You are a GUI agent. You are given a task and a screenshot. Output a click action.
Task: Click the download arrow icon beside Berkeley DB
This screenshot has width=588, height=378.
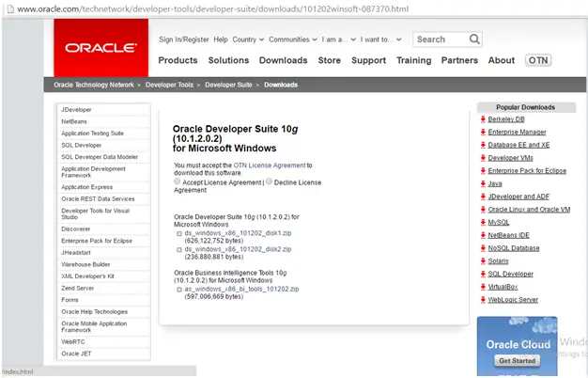click(483, 119)
